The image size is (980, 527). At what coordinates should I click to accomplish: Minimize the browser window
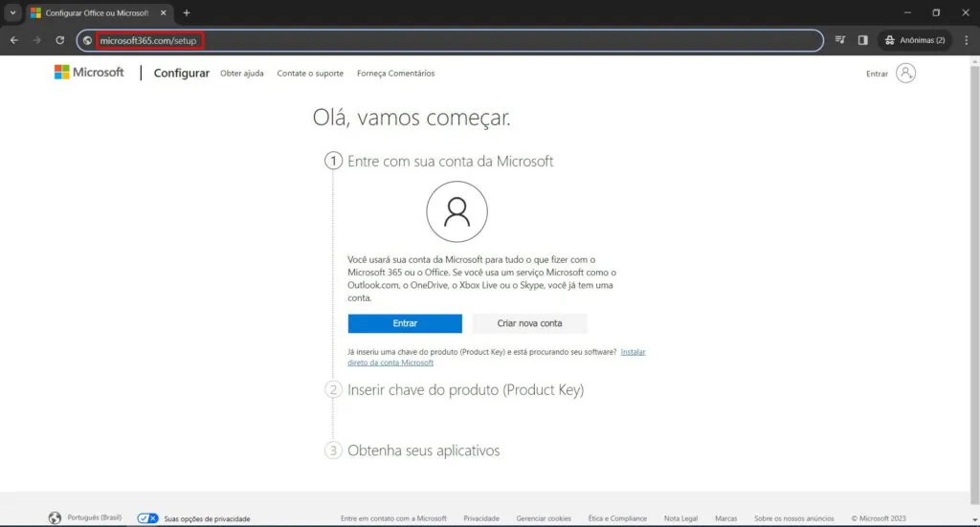point(907,12)
